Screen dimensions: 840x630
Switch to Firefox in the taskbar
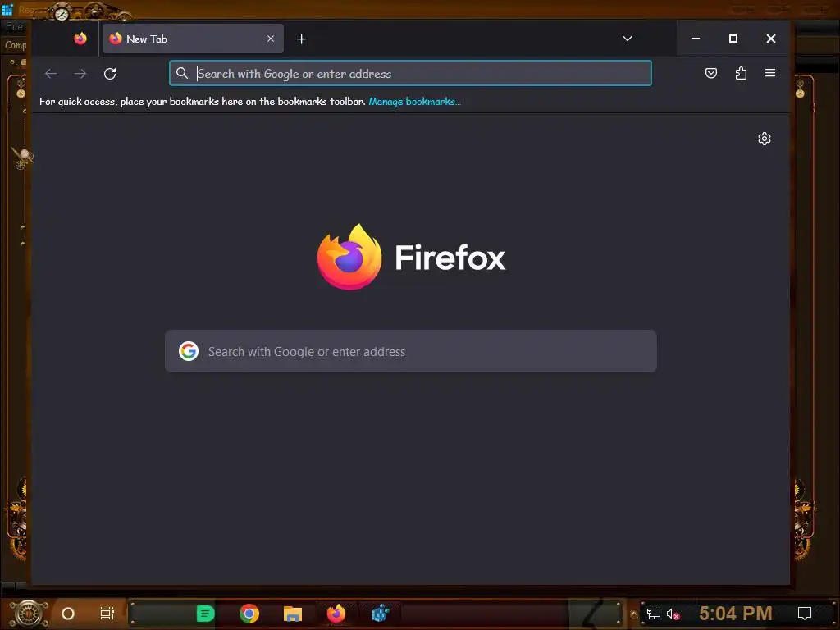(336, 614)
